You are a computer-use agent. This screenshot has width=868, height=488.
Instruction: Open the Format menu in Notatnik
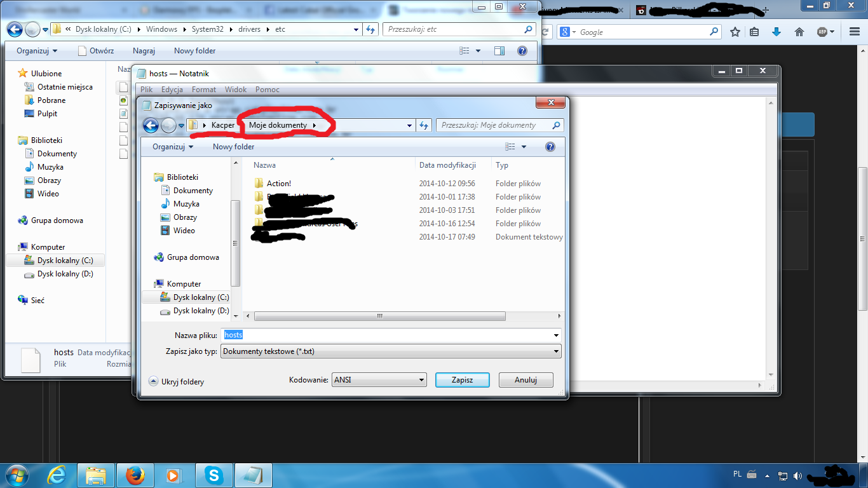coord(204,90)
